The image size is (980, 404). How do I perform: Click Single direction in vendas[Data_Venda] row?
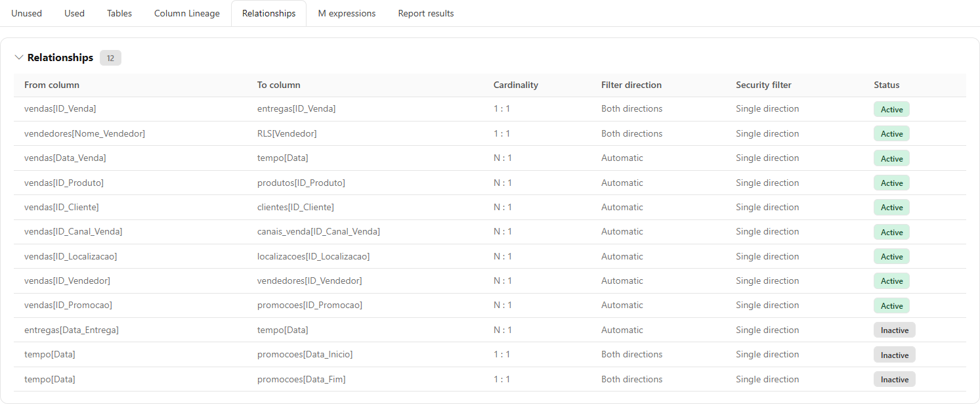tap(767, 158)
